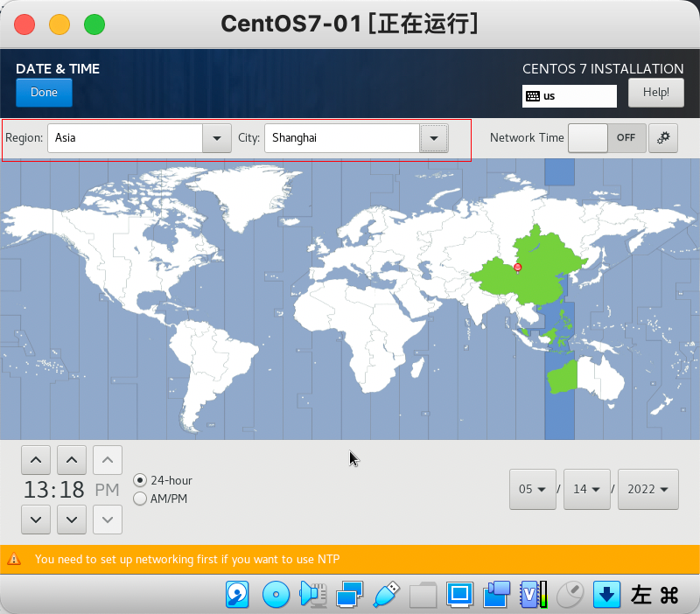Click the Help! button
The image size is (700, 614).
(x=655, y=93)
